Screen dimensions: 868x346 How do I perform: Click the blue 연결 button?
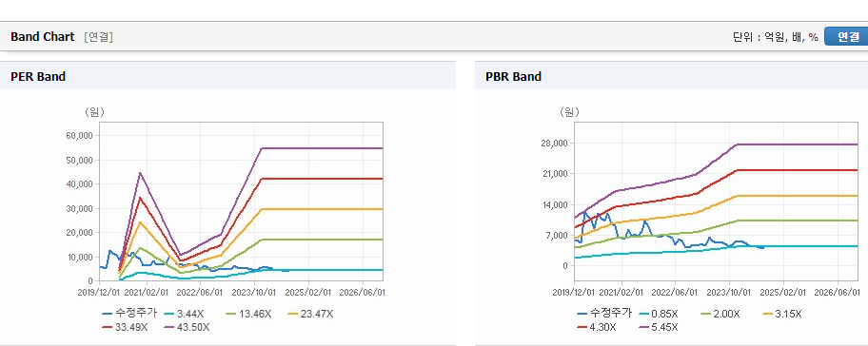(846, 36)
